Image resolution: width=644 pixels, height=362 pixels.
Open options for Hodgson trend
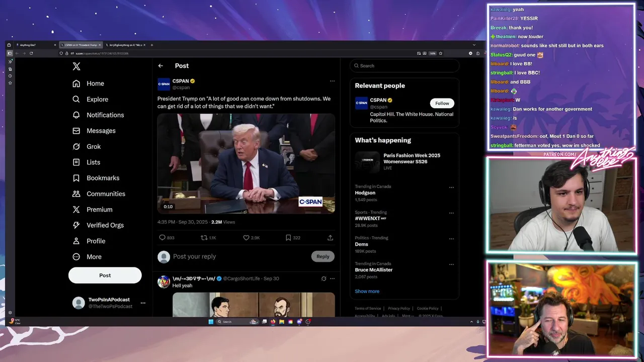coord(451,188)
